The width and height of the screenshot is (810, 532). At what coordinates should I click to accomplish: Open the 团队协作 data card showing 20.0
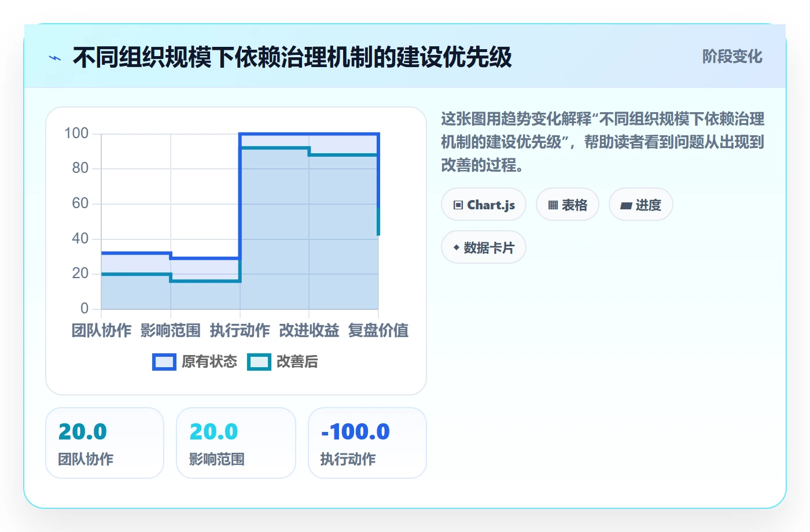click(x=105, y=443)
